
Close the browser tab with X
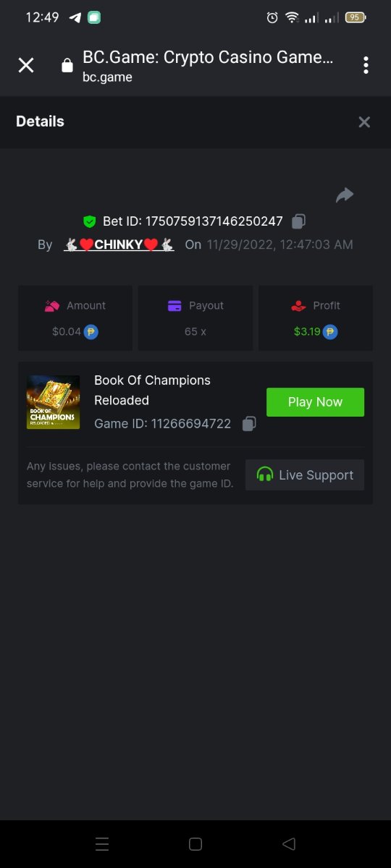[x=26, y=65]
